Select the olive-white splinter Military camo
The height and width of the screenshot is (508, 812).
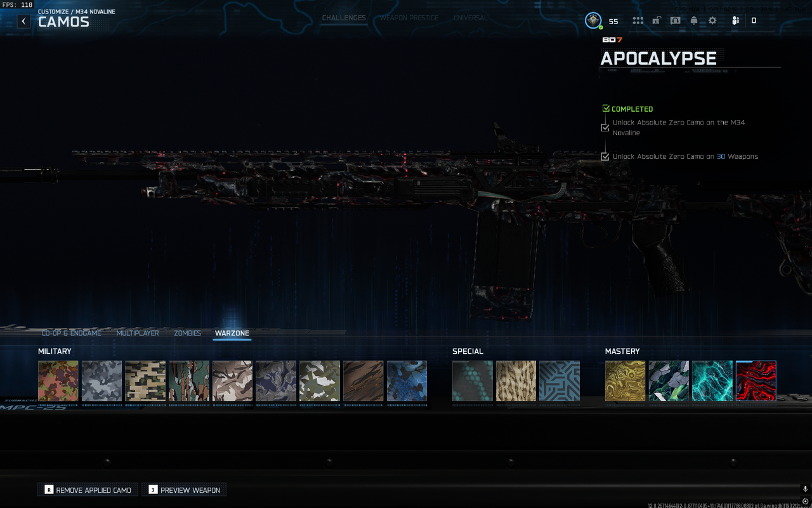pyautogui.click(x=320, y=381)
